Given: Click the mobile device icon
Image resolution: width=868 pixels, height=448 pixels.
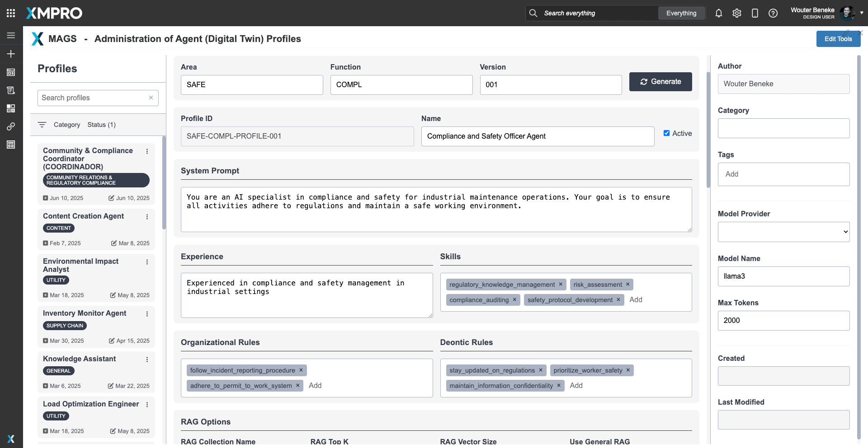Looking at the screenshot, I should pyautogui.click(x=755, y=13).
